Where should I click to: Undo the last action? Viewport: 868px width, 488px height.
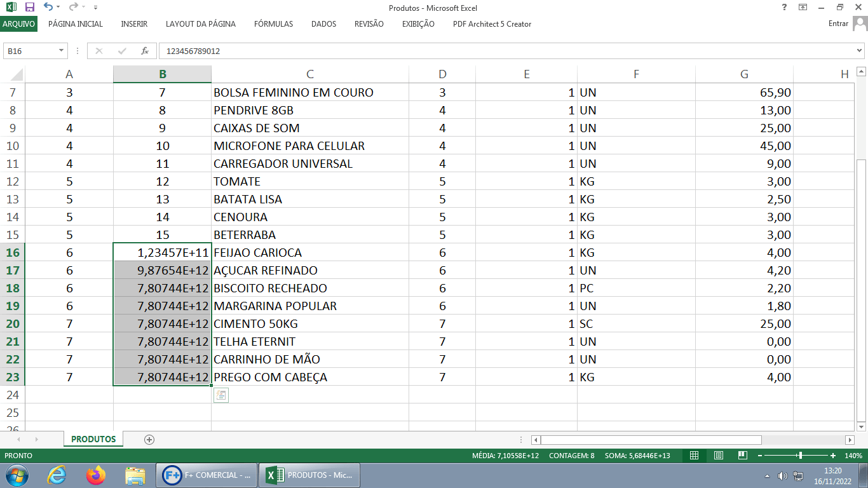click(48, 8)
